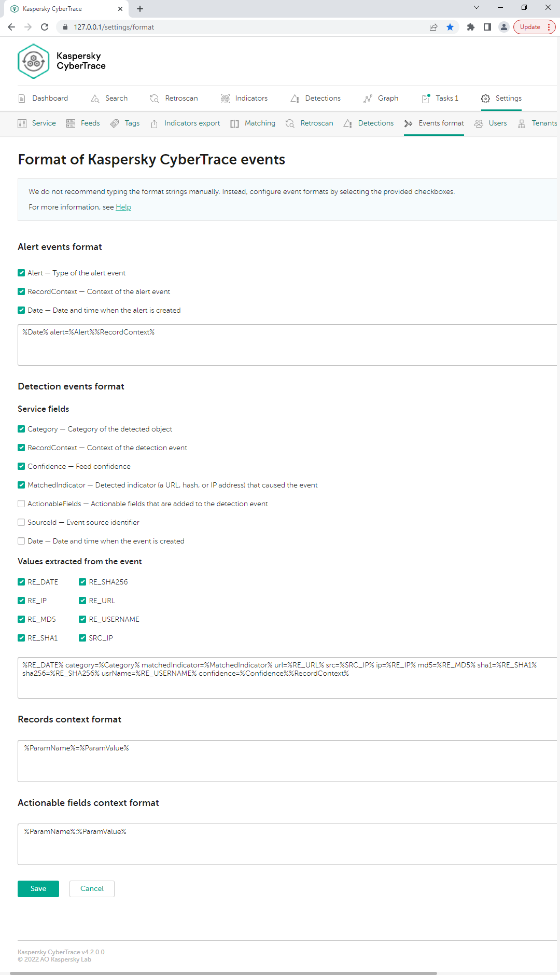
Task: Open Dashboard via its icon
Action: (22, 99)
